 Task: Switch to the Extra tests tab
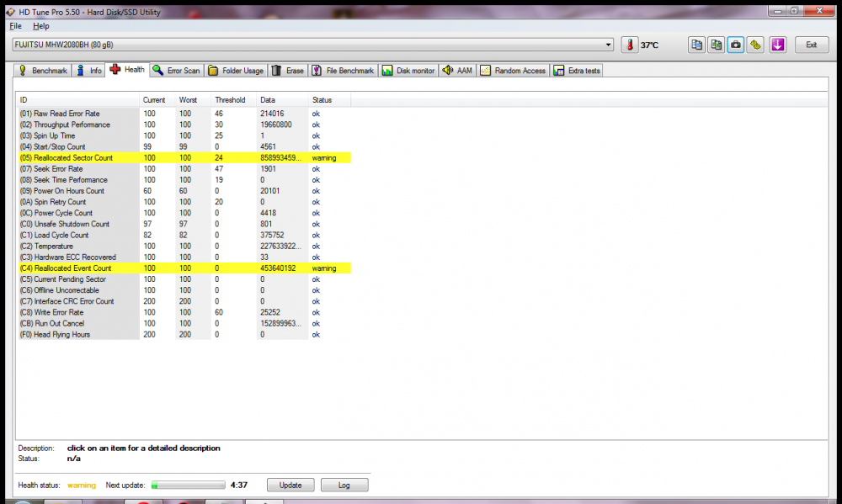pos(577,71)
